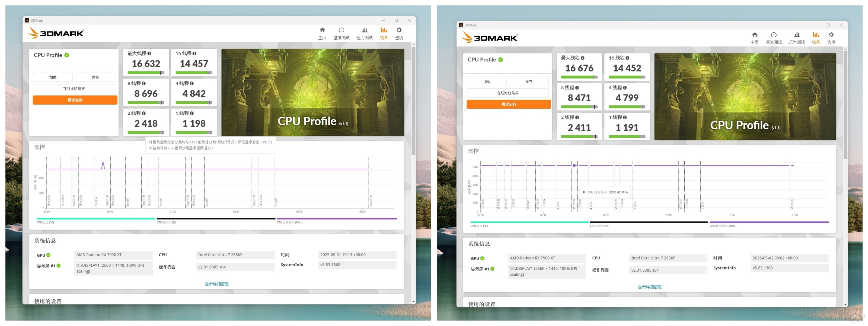868x326 pixels.
Task: Click green score bar under 8 696
Action: click(x=146, y=103)
